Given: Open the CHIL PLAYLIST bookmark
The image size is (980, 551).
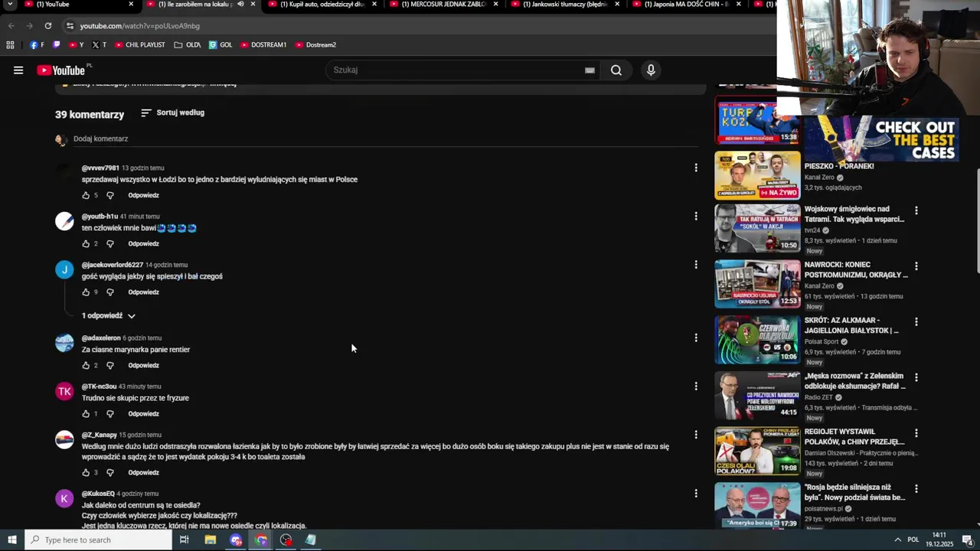Looking at the screenshot, I should (x=140, y=45).
